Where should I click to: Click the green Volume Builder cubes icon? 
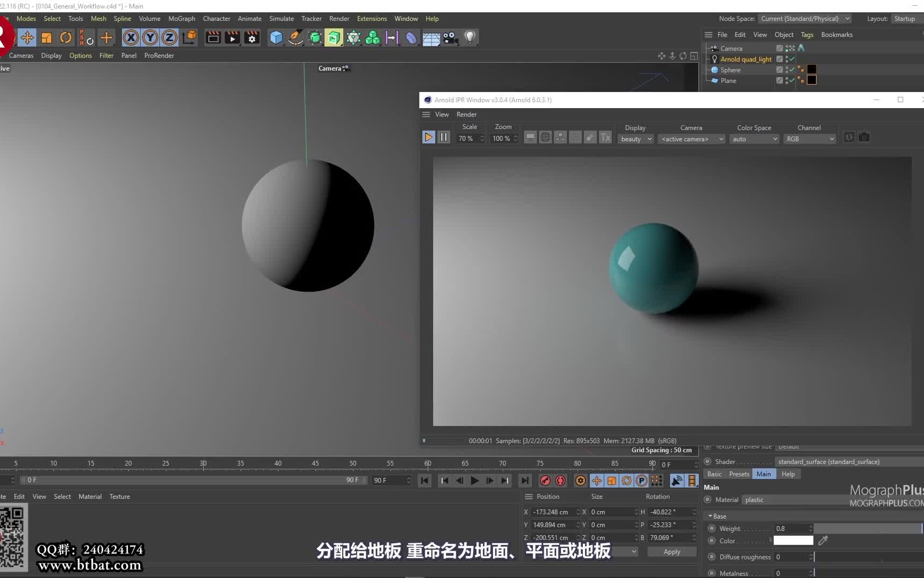(373, 37)
